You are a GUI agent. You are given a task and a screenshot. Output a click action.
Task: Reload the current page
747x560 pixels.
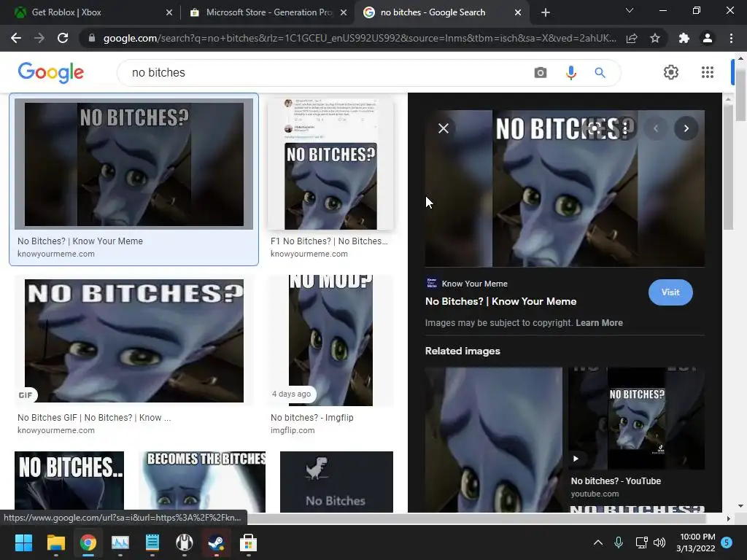coord(63,38)
